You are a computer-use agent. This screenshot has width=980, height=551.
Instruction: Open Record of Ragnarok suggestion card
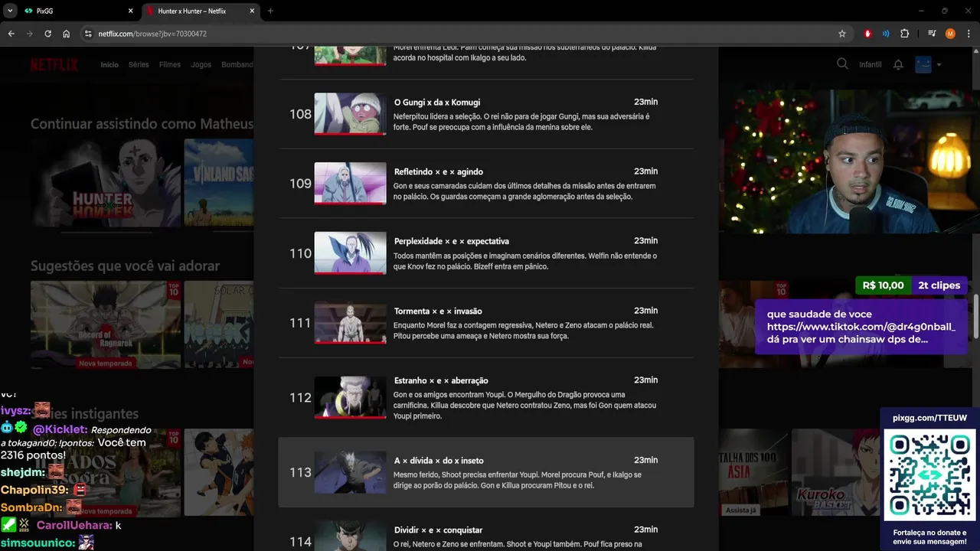106,324
